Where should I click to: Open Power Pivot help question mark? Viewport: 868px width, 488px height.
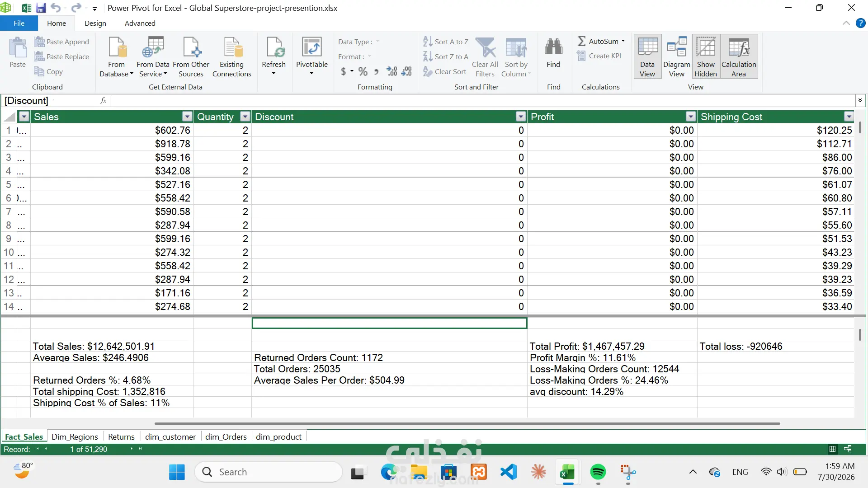(860, 23)
